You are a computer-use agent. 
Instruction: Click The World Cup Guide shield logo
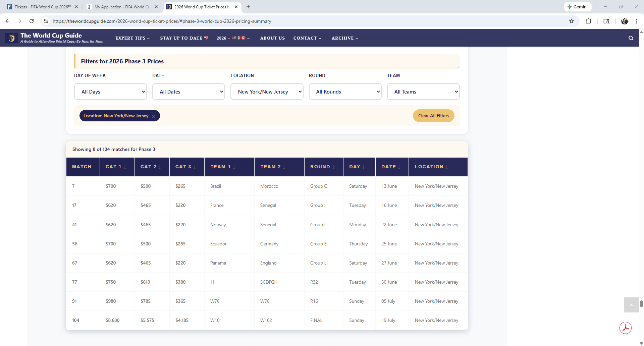(x=11, y=38)
